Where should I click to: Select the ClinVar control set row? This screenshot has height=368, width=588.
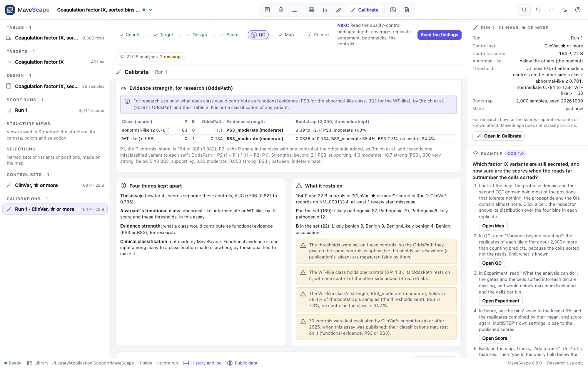point(55,185)
